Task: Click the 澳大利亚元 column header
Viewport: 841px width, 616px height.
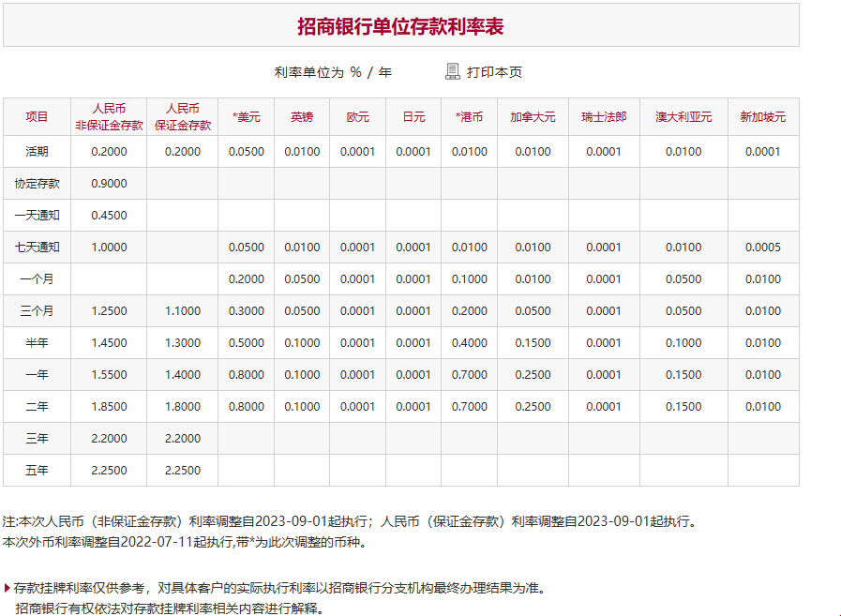Action: [x=683, y=116]
